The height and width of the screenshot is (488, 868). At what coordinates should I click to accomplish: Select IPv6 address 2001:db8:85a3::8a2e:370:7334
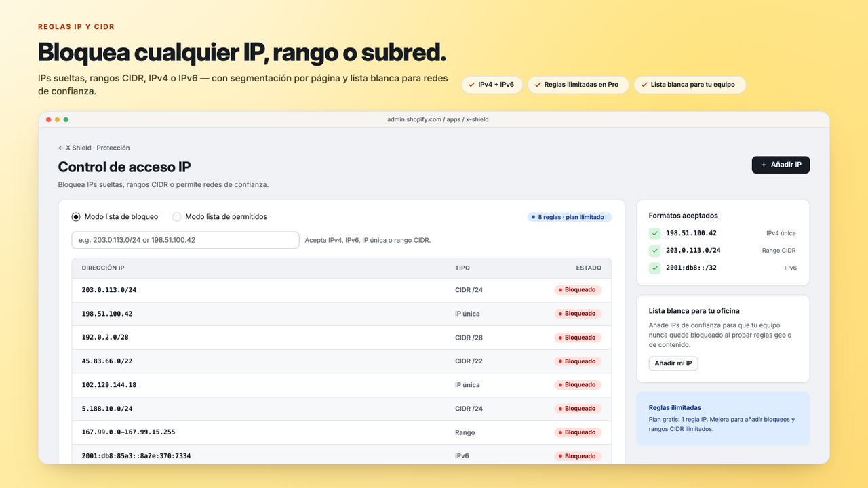tap(136, 456)
